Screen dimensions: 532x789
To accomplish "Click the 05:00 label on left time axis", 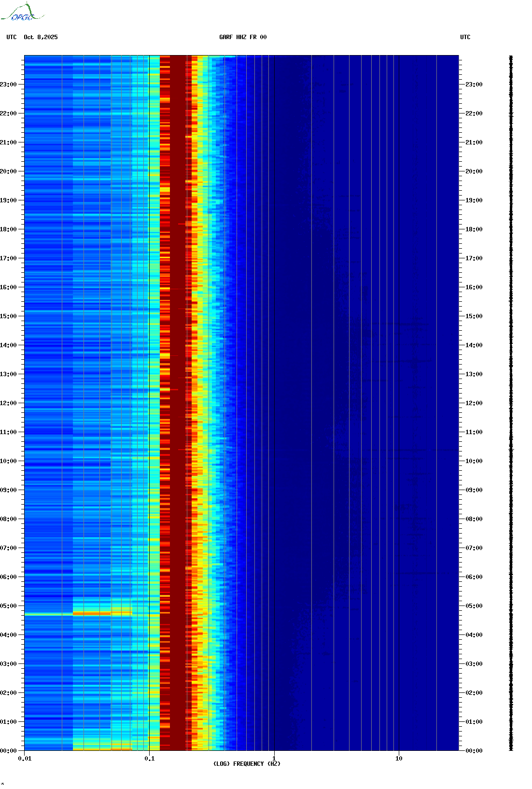I will 8,606.
